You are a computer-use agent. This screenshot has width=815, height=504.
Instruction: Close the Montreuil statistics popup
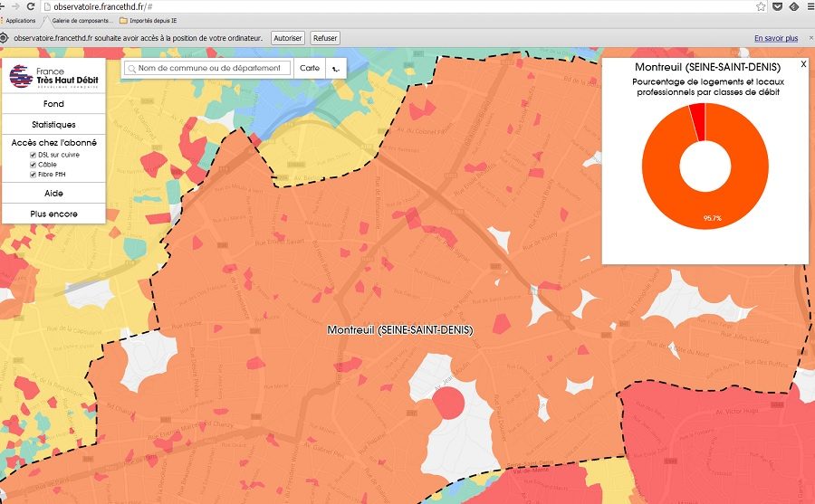pos(802,64)
